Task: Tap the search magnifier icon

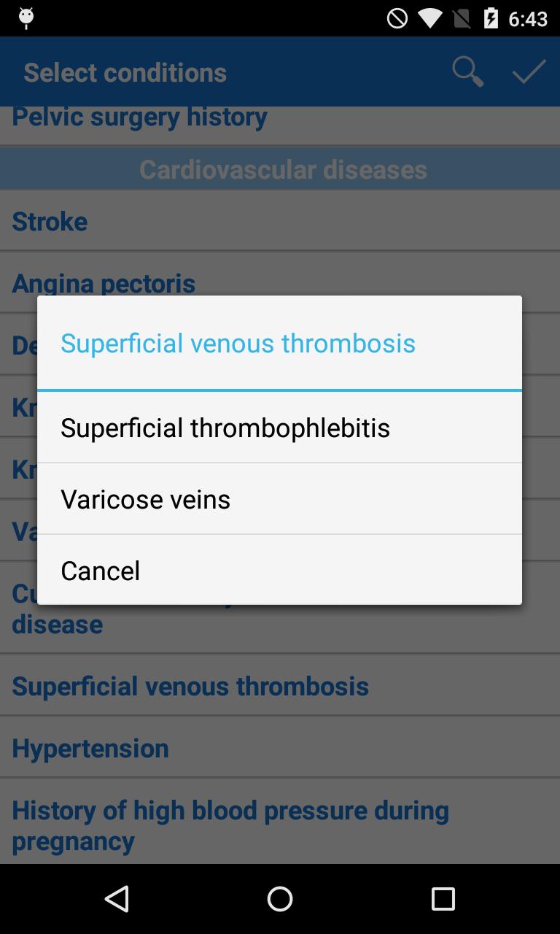Action: pyautogui.click(x=467, y=72)
